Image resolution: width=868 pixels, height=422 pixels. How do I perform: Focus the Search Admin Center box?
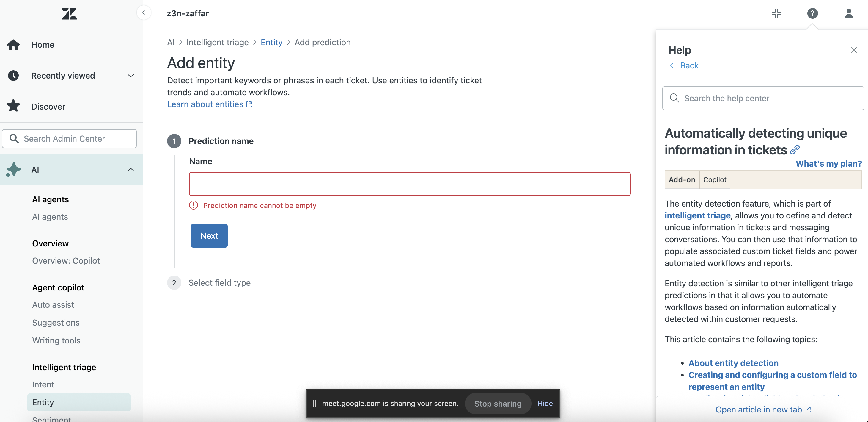70,139
